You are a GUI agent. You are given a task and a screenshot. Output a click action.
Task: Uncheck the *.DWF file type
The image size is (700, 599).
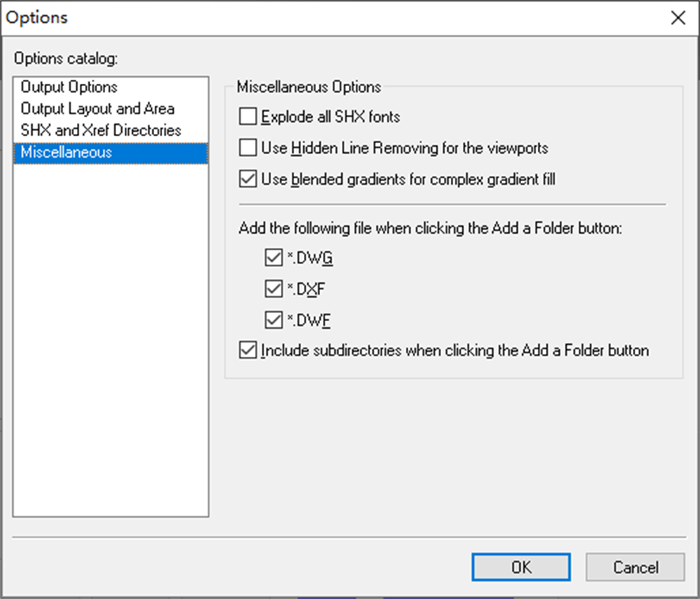(x=273, y=320)
